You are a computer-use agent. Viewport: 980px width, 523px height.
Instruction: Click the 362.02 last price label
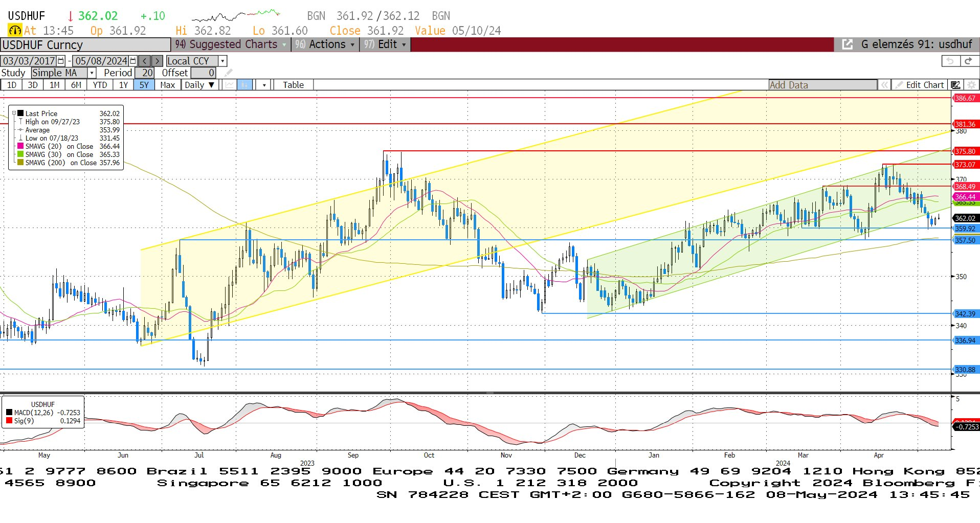966,218
